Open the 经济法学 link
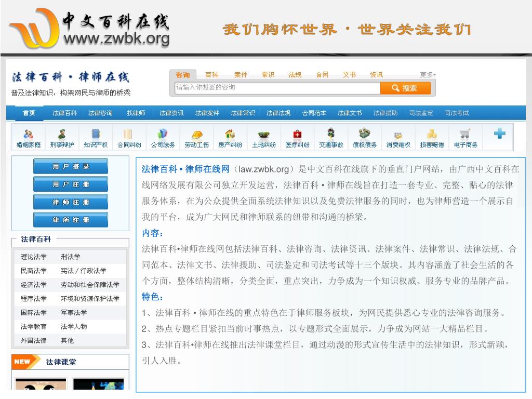Screen dimensions: 532x399 [x=34, y=285]
